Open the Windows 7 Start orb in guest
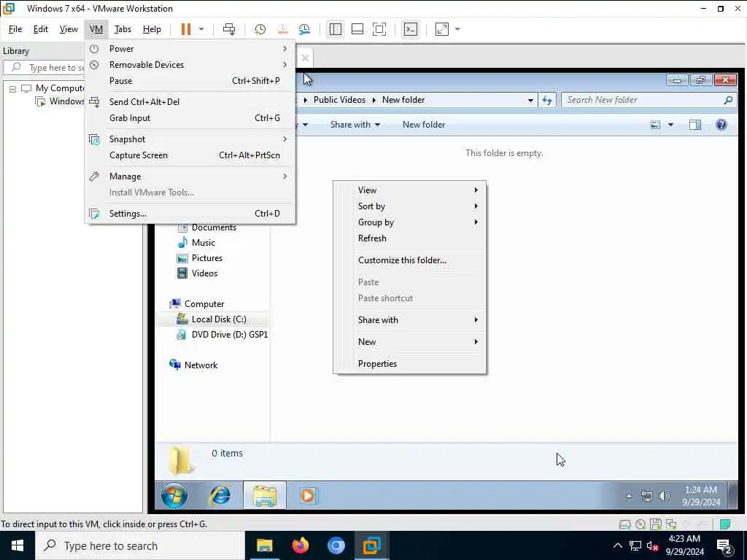Screen dimensions: 747x560 point(174,495)
